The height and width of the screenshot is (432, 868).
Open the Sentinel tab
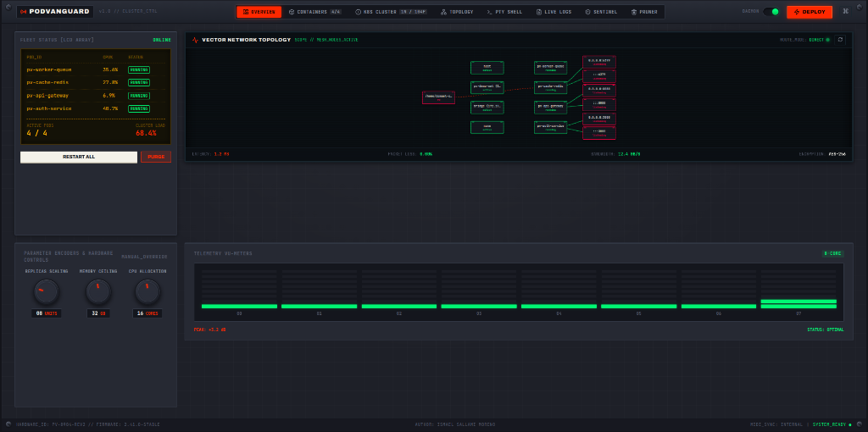pyautogui.click(x=601, y=12)
